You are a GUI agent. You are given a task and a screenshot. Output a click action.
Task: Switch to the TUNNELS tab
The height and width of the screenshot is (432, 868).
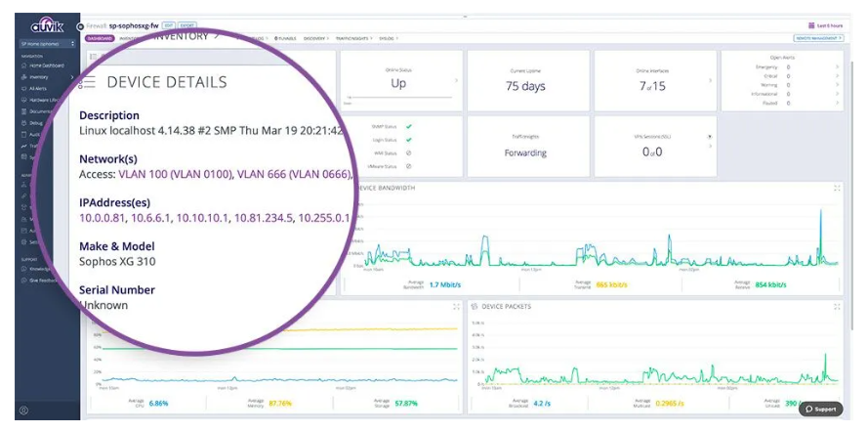286,38
